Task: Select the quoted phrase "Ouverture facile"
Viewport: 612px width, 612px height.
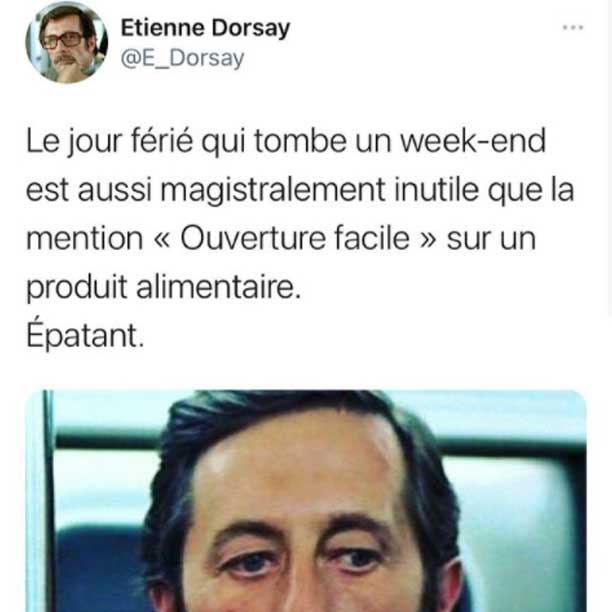Action: point(295,238)
